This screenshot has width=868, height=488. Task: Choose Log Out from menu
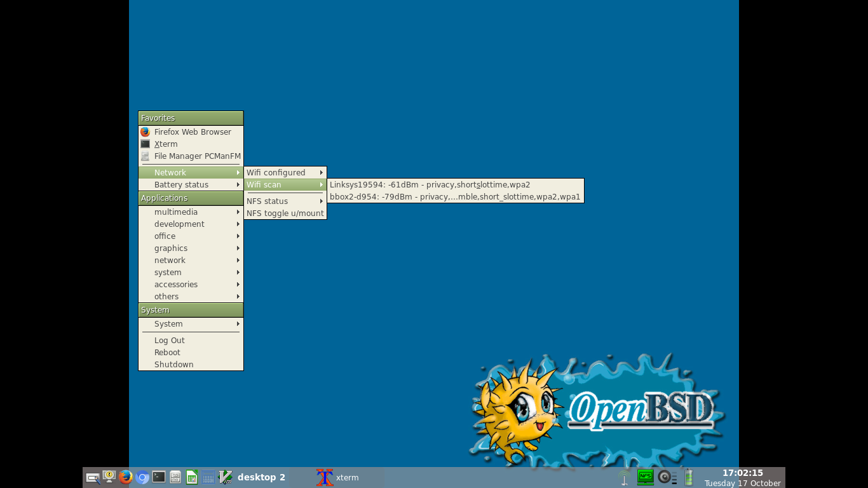[x=191, y=341]
